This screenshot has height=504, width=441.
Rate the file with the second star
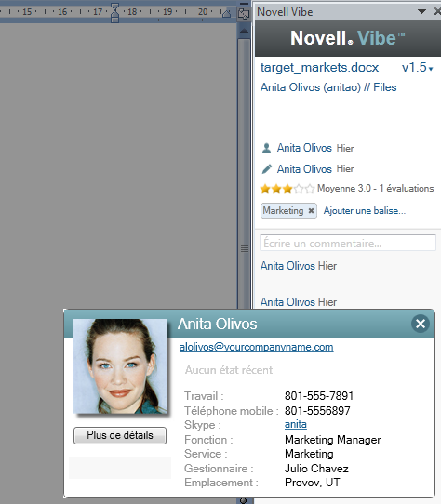coord(276,189)
